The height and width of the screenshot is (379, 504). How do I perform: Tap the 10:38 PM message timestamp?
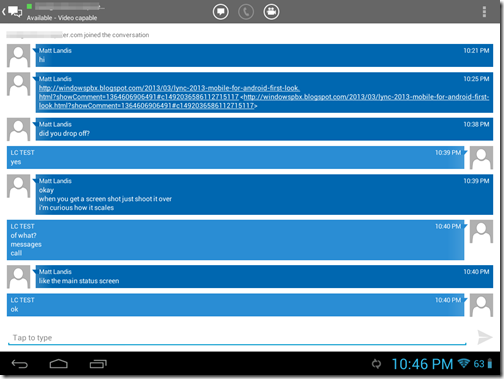(x=476, y=124)
